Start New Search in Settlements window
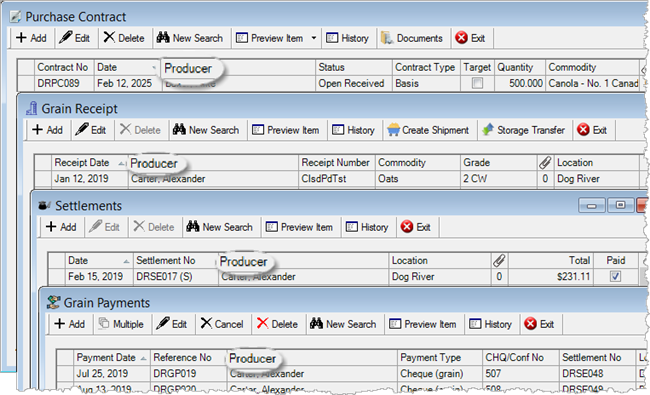 point(220,227)
